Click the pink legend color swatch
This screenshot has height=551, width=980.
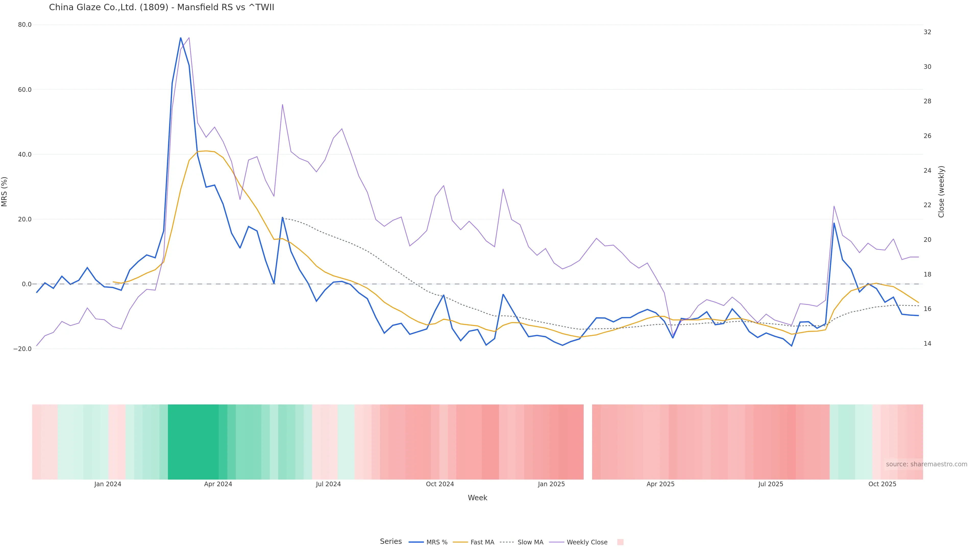(x=620, y=542)
